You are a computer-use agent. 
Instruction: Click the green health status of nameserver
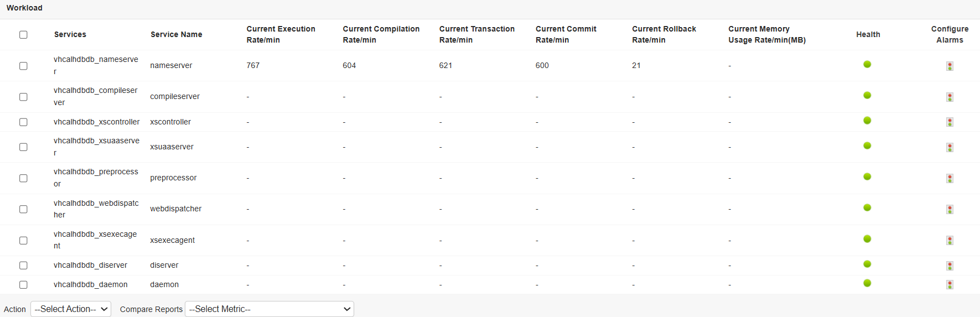867,64
